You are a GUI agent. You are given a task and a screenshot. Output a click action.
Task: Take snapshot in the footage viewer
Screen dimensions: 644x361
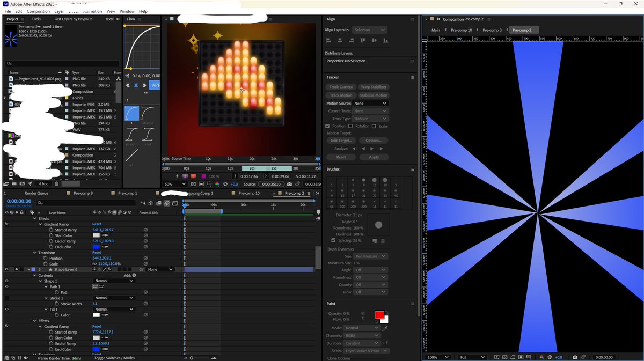289,184
